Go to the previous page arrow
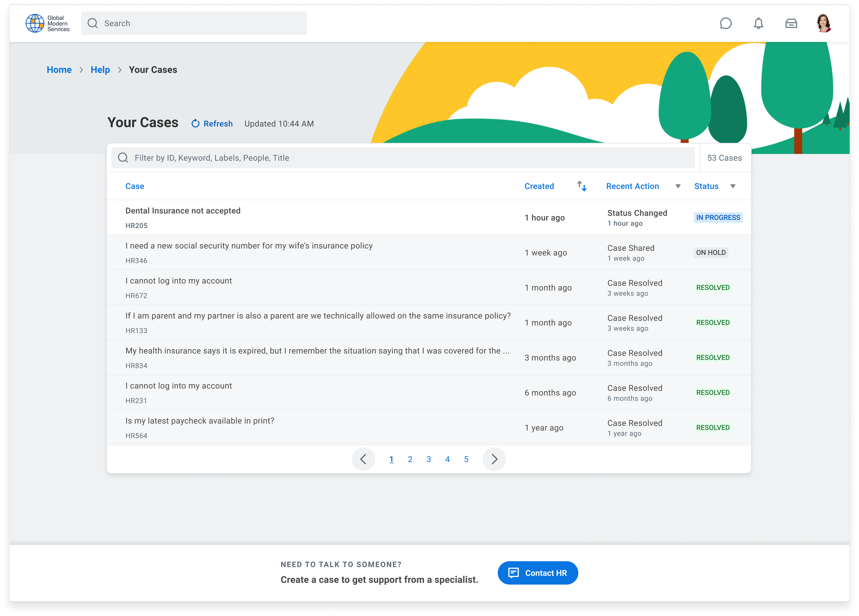The height and width of the screenshot is (616, 859). point(363,459)
